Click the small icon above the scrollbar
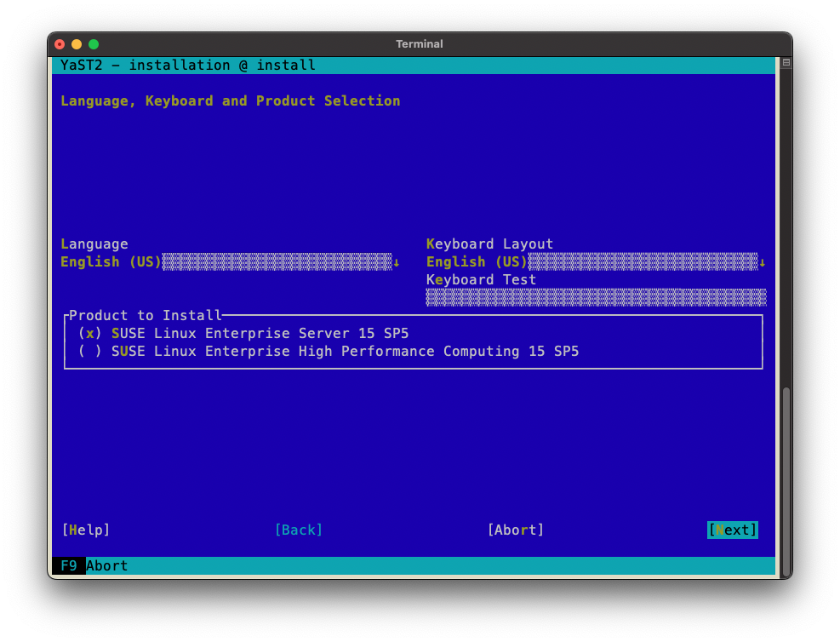The image size is (840, 642). [x=786, y=63]
